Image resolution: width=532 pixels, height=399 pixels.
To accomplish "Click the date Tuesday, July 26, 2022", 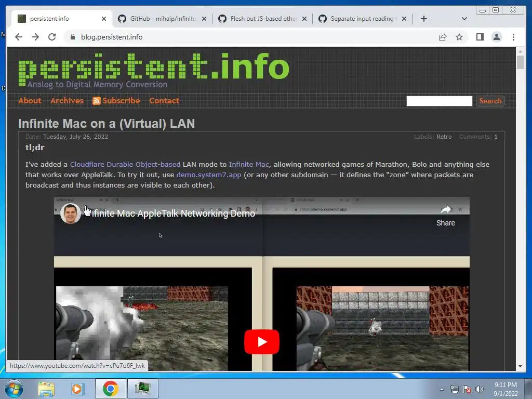I will click(76, 137).
